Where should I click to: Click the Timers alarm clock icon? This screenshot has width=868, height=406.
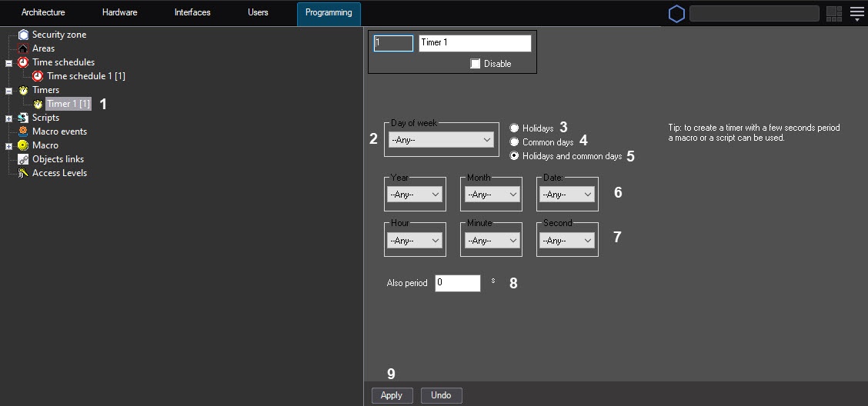point(23,90)
